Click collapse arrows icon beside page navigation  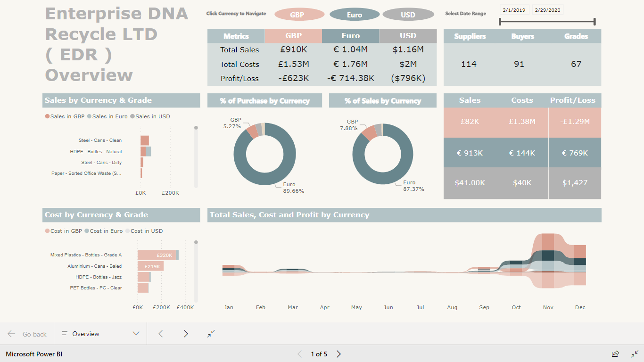211,334
